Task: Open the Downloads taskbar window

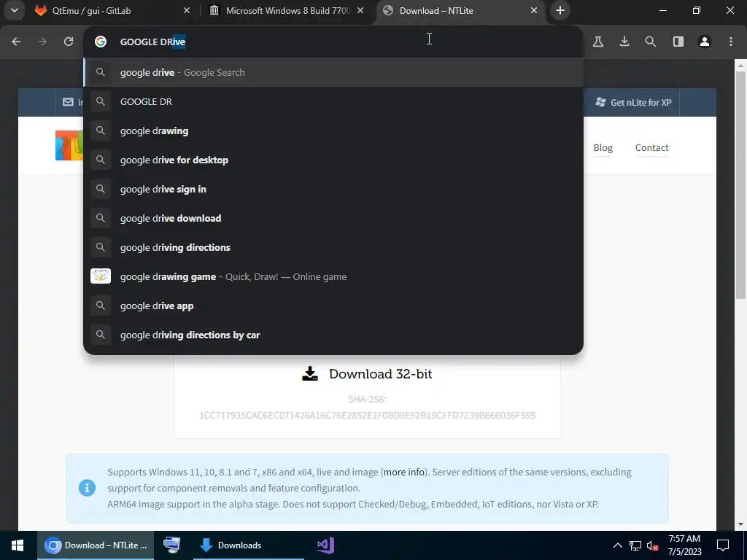Action: coord(249,545)
